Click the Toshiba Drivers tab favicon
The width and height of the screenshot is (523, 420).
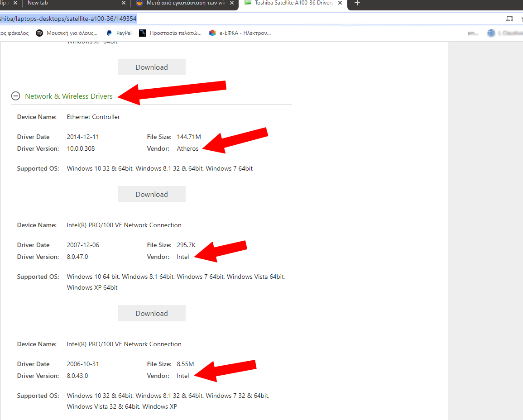248,3
